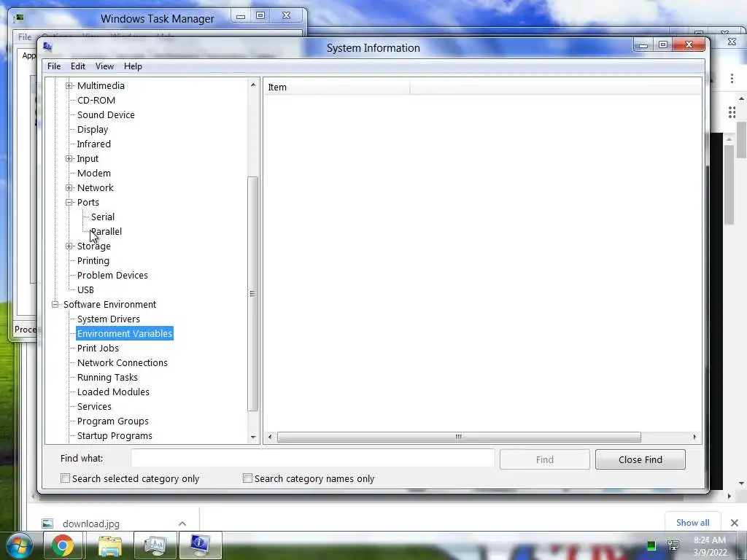Screen dimensions: 747x560
Task: Select CD-ROM in the tree
Action: 96,101
